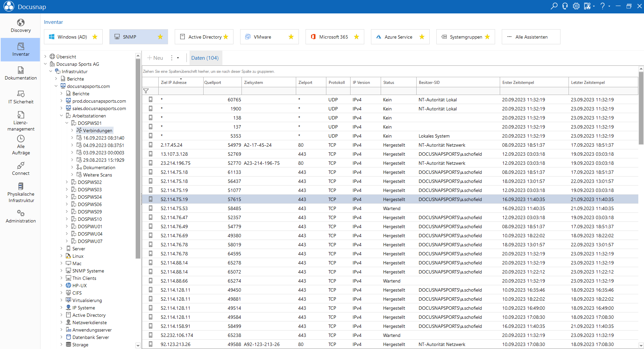
Task: Open dropdown arrow next to Neu options
Action: tap(178, 58)
